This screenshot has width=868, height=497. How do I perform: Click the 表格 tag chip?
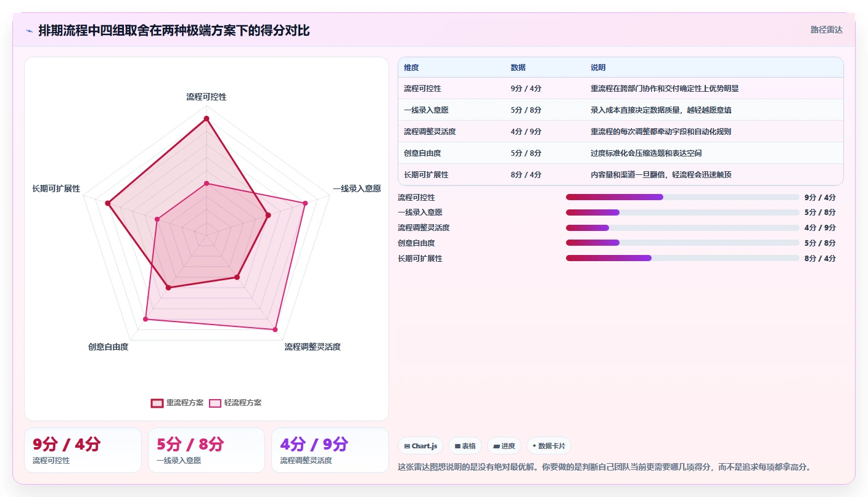click(465, 446)
